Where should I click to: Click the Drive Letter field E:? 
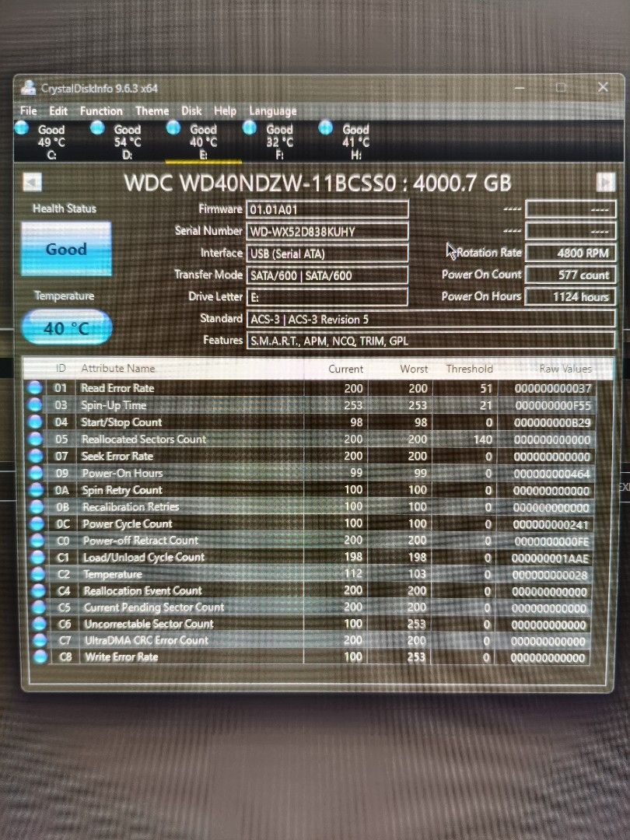pos(327,297)
